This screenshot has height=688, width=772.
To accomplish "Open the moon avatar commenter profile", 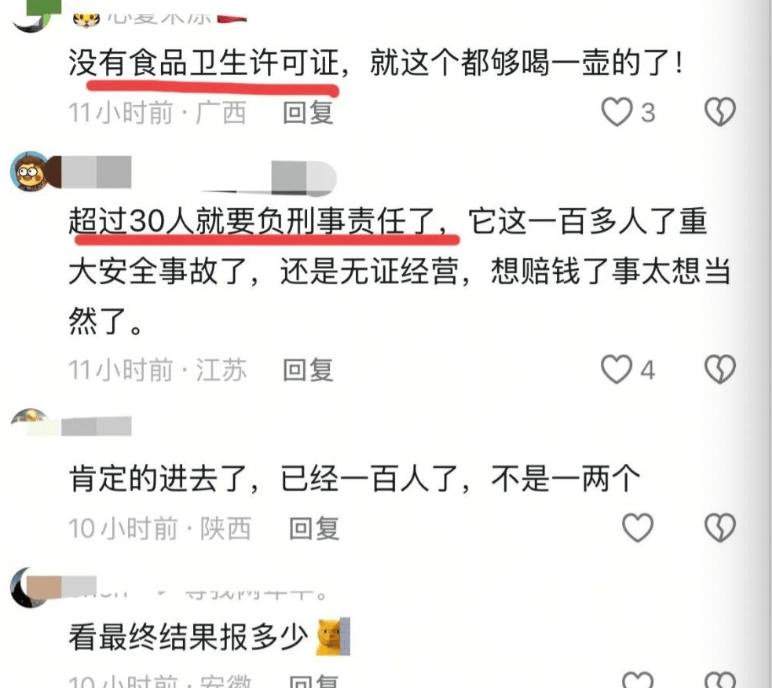I will [x=30, y=588].
